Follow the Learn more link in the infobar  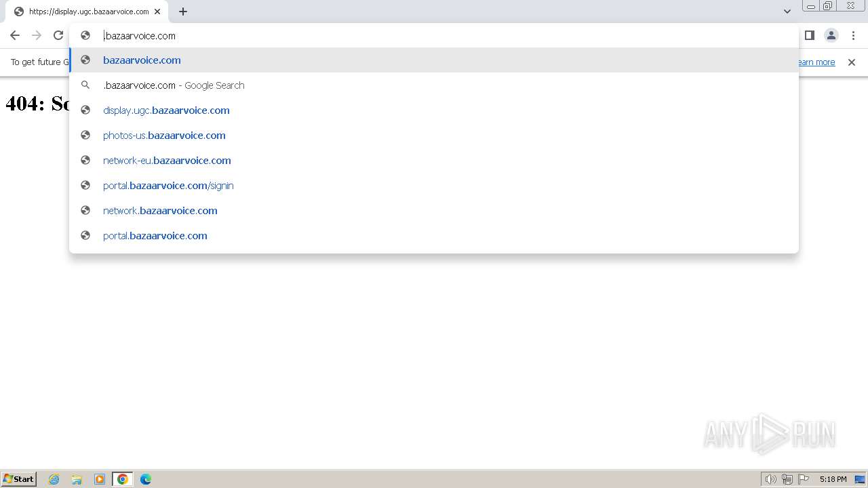[x=816, y=62]
